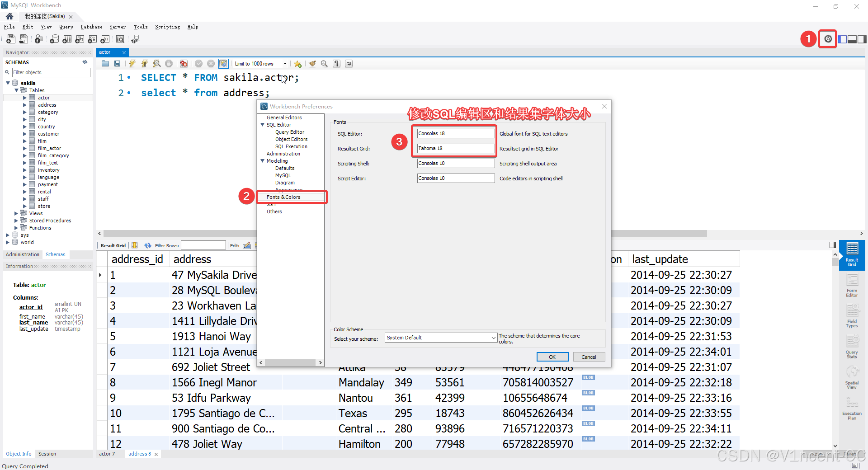868x470 pixels.
Task: Expand the world schema node
Action: tap(8, 242)
